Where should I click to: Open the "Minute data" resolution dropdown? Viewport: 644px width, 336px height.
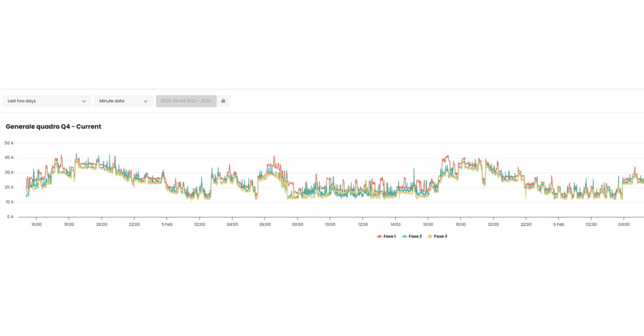coord(123,101)
